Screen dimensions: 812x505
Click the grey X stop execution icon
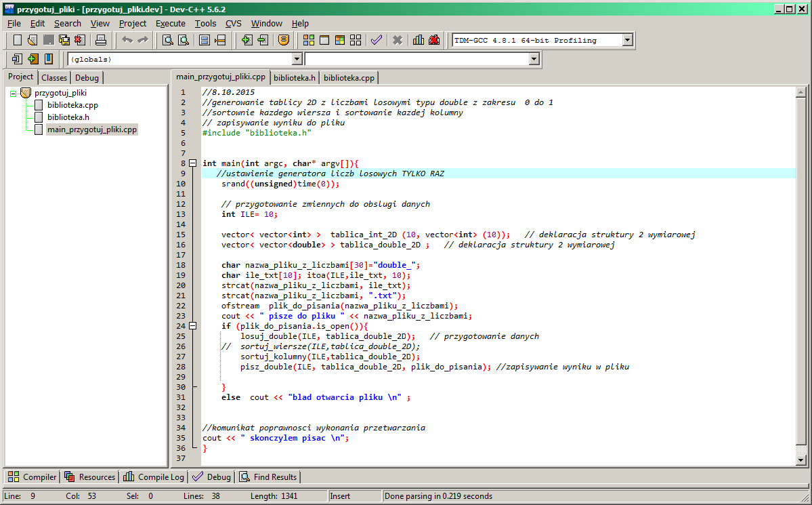point(398,40)
